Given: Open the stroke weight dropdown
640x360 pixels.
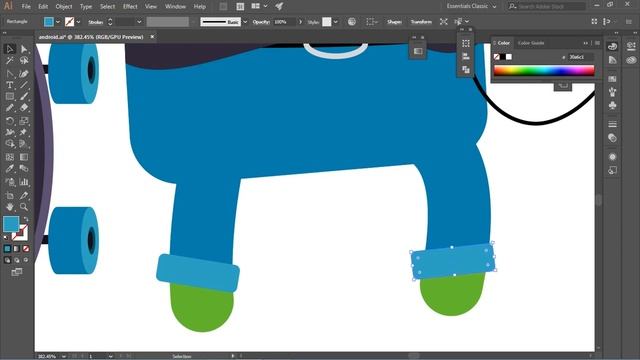Looking at the screenshot, I should pyautogui.click(x=139, y=22).
